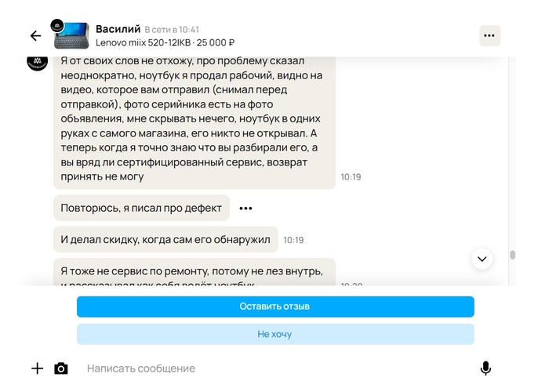Click the chat scrollbar thumb
The width and height of the screenshot is (549, 392).
click(512, 255)
